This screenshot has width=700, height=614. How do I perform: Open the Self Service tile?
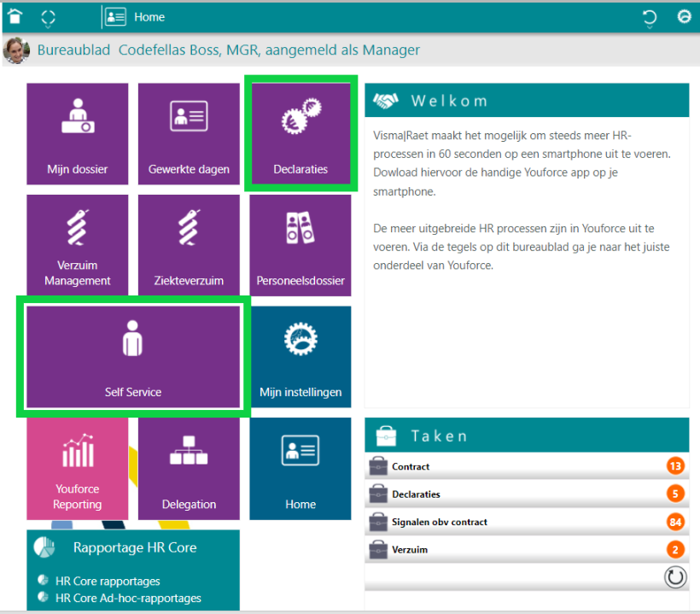(x=133, y=357)
